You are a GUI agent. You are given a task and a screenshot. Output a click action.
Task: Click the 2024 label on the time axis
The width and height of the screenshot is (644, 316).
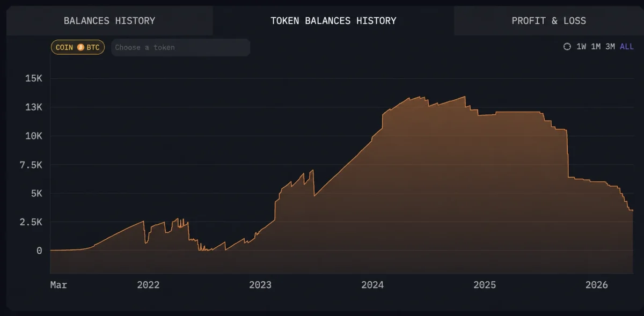pos(372,285)
